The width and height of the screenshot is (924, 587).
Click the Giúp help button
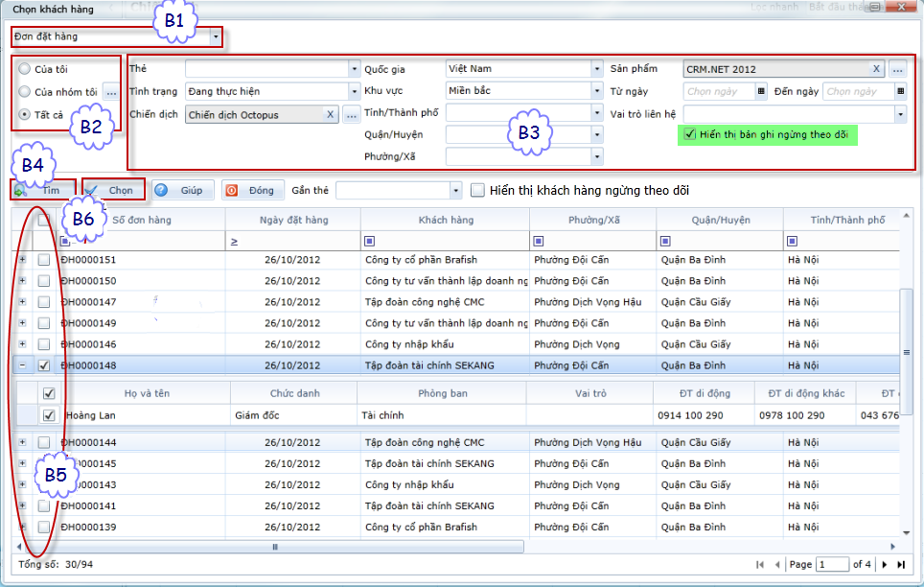pyautogui.click(x=181, y=190)
